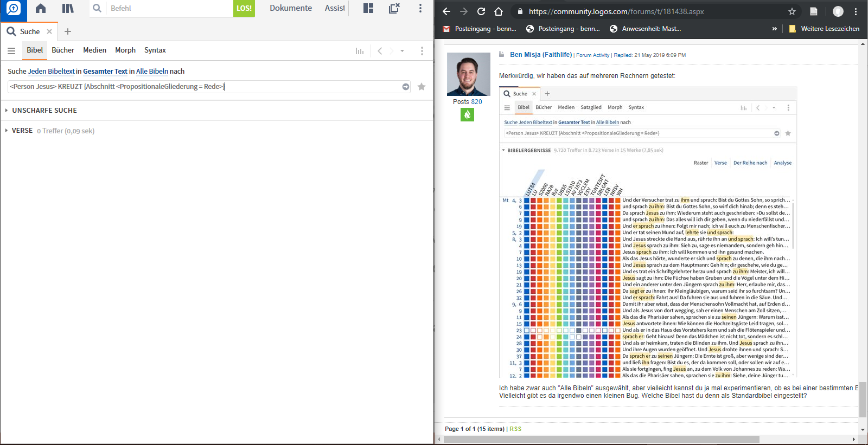Open the Forum Activity link

click(x=593, y=55)
